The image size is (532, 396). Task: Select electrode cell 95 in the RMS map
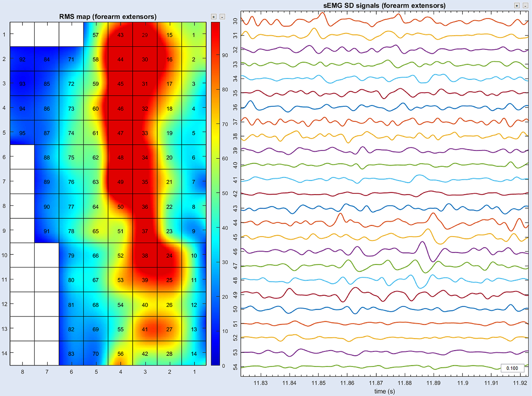point(22,133)
